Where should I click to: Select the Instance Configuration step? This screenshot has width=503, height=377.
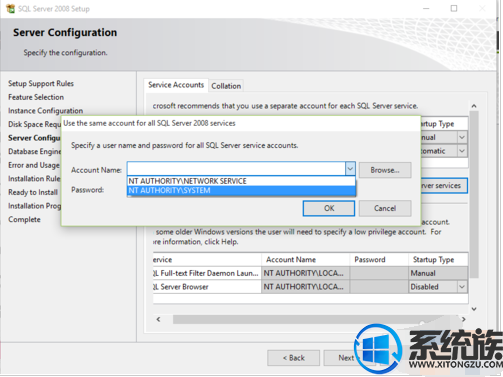pos(46,111)
